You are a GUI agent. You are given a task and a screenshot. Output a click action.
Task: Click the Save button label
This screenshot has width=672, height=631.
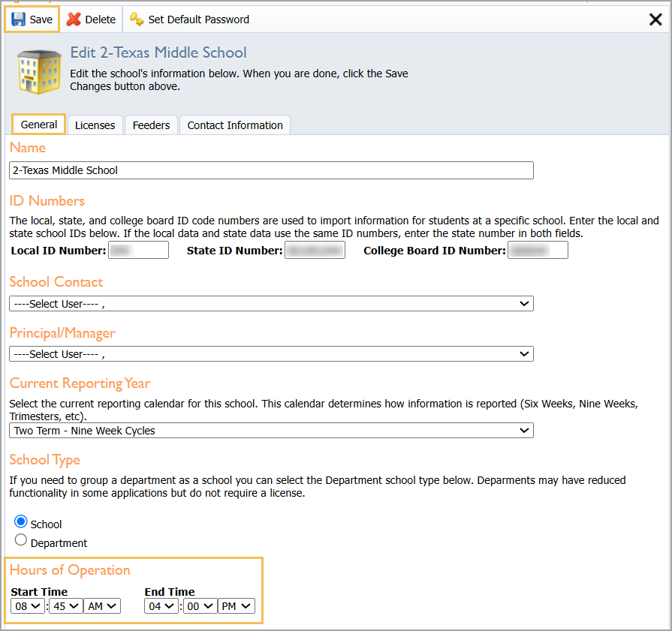tap(41, 20)
